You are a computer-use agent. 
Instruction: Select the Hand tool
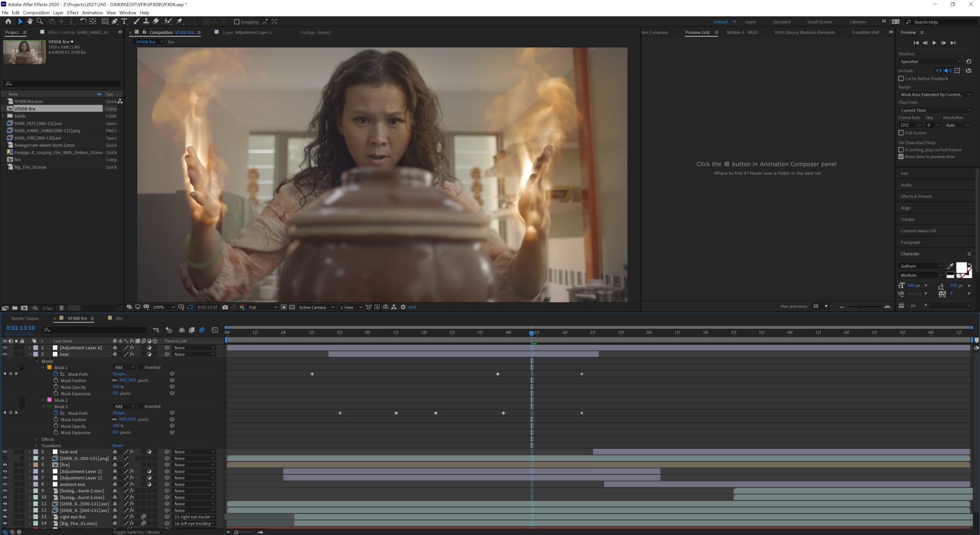30,22
